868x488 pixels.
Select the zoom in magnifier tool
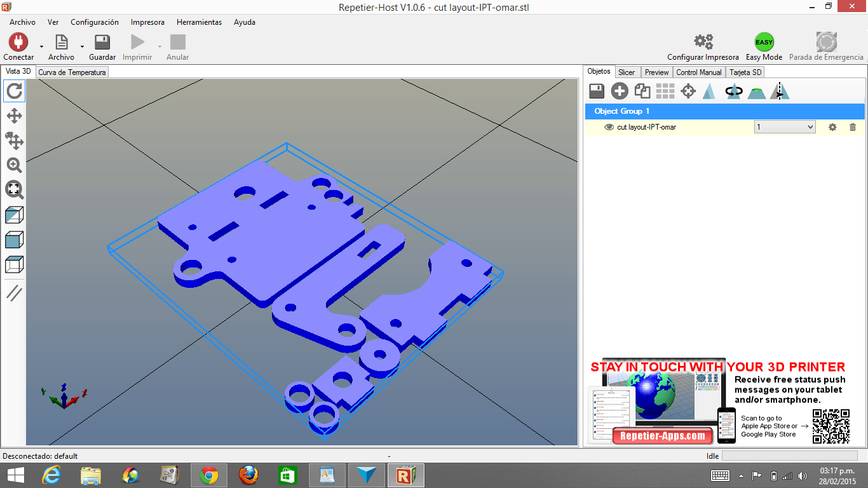coord(14,165)
